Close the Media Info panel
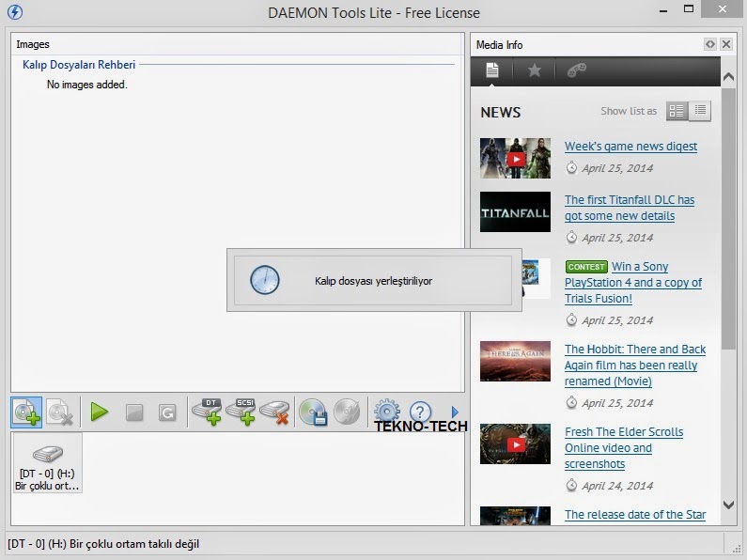Screen dimensions: 747x560 (x=726, y=44)
